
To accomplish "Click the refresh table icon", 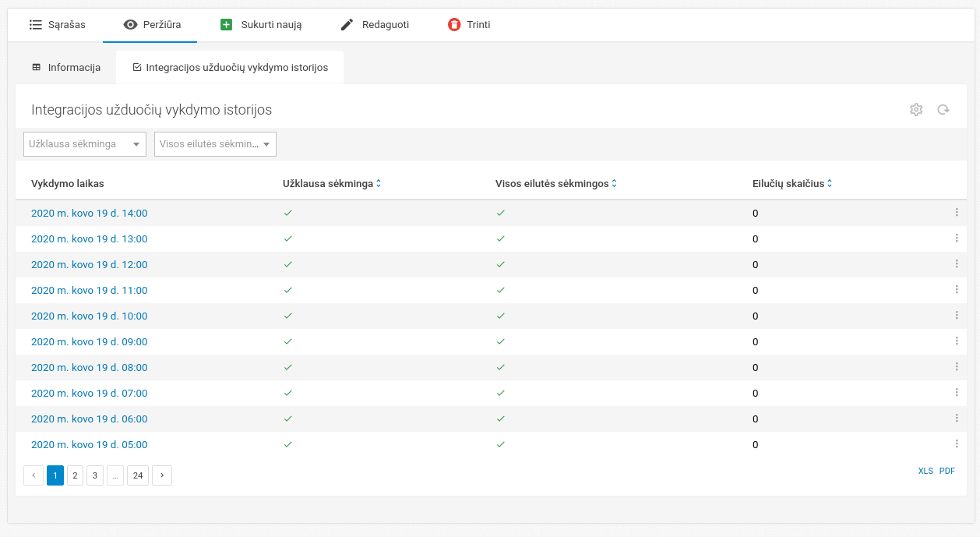I will pos(943,110).
